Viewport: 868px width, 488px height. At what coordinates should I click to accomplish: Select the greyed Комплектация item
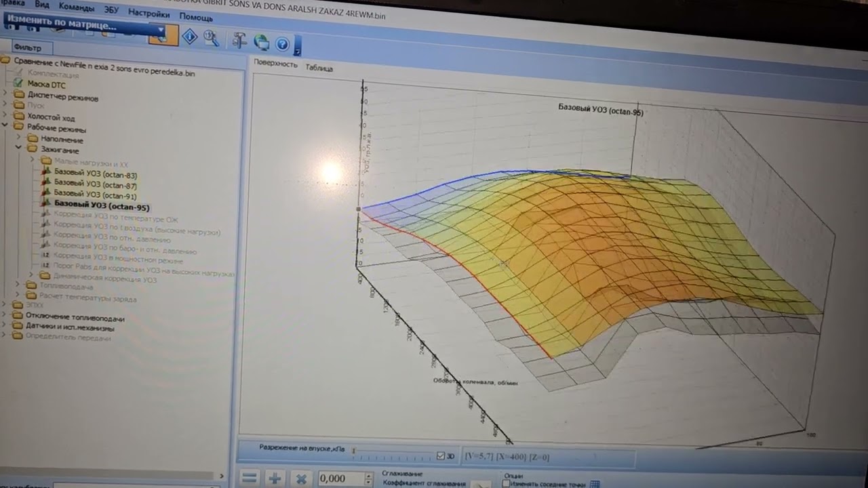pyautogui.click(x=53, y=73)
